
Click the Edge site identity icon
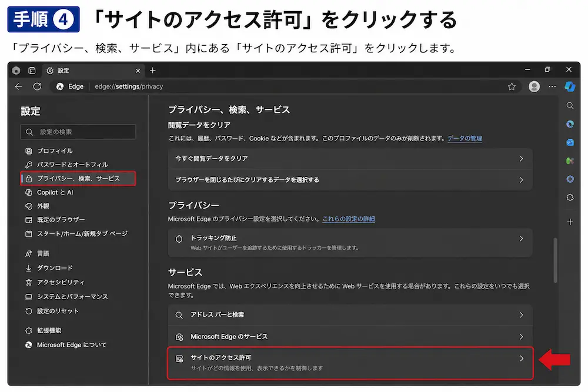[59, 86]
